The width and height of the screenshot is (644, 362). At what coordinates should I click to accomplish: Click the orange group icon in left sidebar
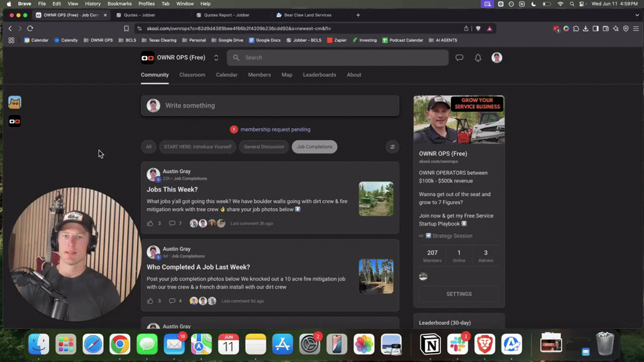pos(15,102)
